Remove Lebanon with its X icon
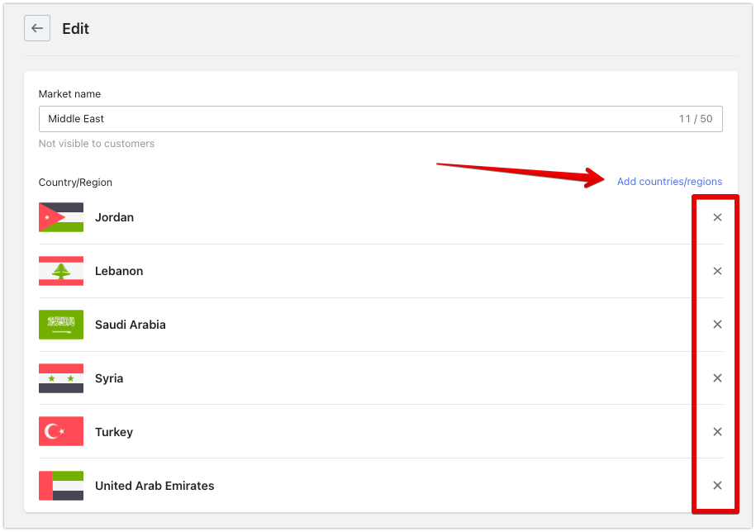 point(717,271)
